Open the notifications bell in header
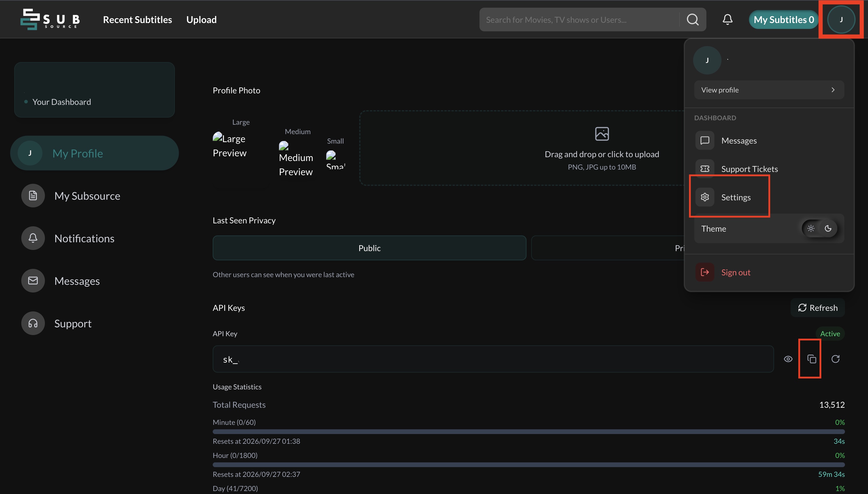868x494 pixels. click(x=727, y=20)
